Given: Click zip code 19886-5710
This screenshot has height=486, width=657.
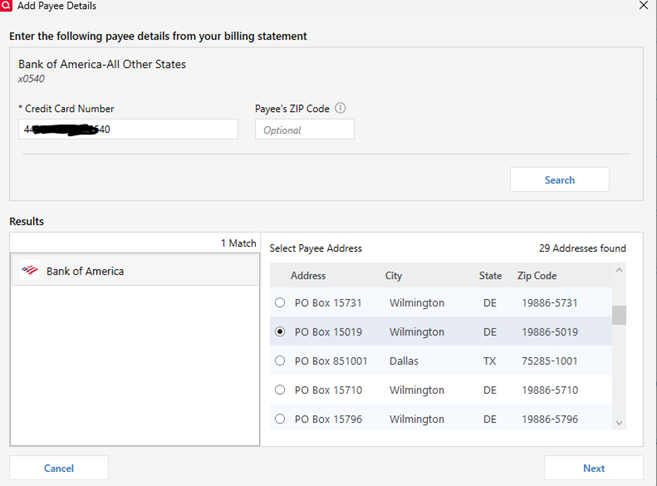Looking at the screenshot, I should [x=550, y=390].
